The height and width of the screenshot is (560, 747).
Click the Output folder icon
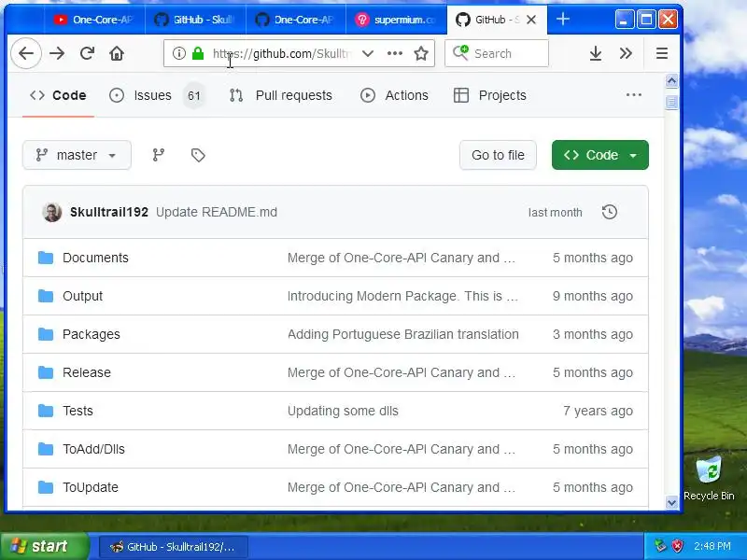[46, 296]
